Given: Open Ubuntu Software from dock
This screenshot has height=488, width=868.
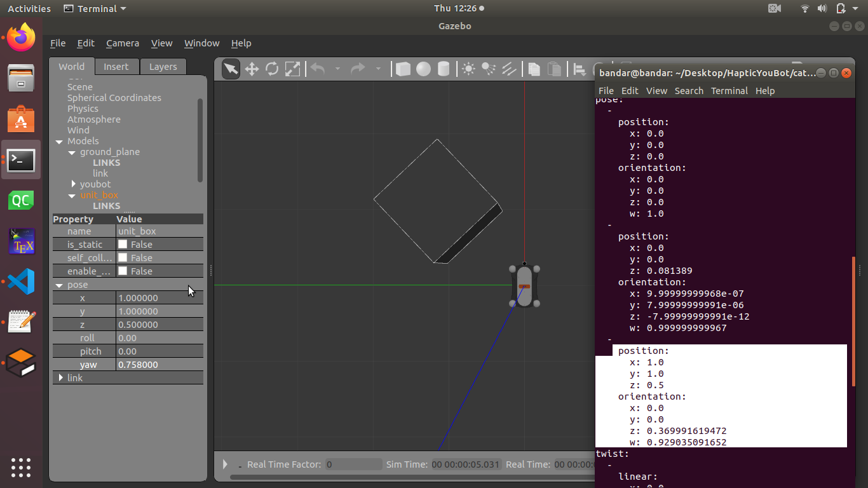Looking at the screenshot, I should click(x=21, y=119).
